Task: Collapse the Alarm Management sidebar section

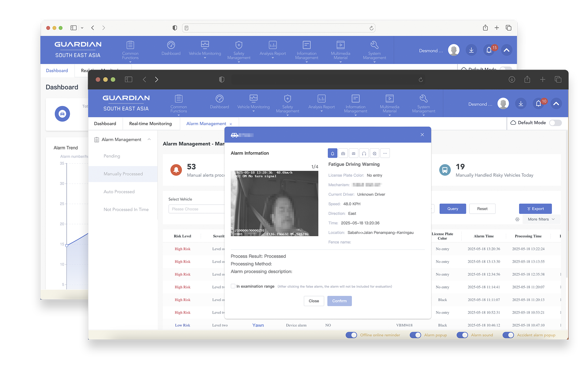Action: (x=149, y=139)
